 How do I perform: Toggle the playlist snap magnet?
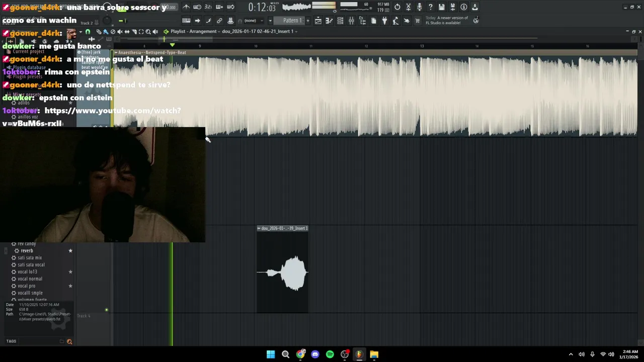88,31
